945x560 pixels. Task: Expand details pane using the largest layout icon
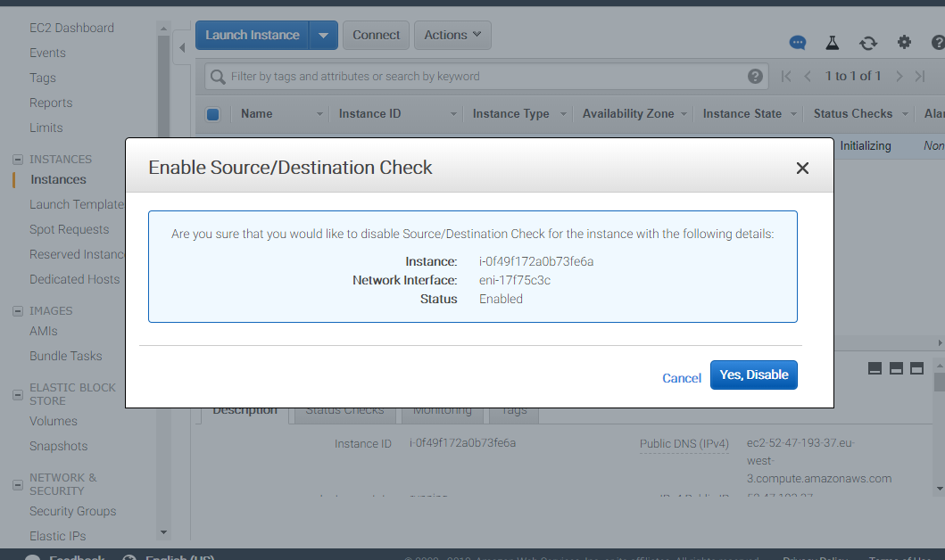pyautogui.click(x=916, y=367)
